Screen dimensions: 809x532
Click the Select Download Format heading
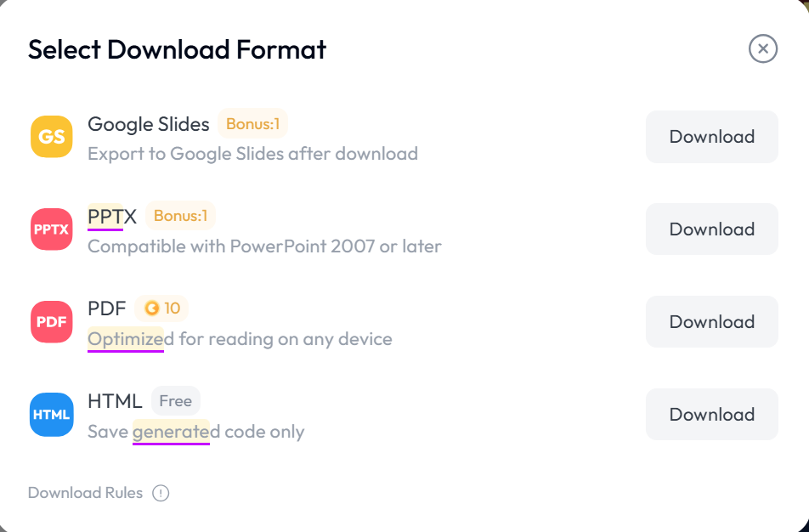177,49
